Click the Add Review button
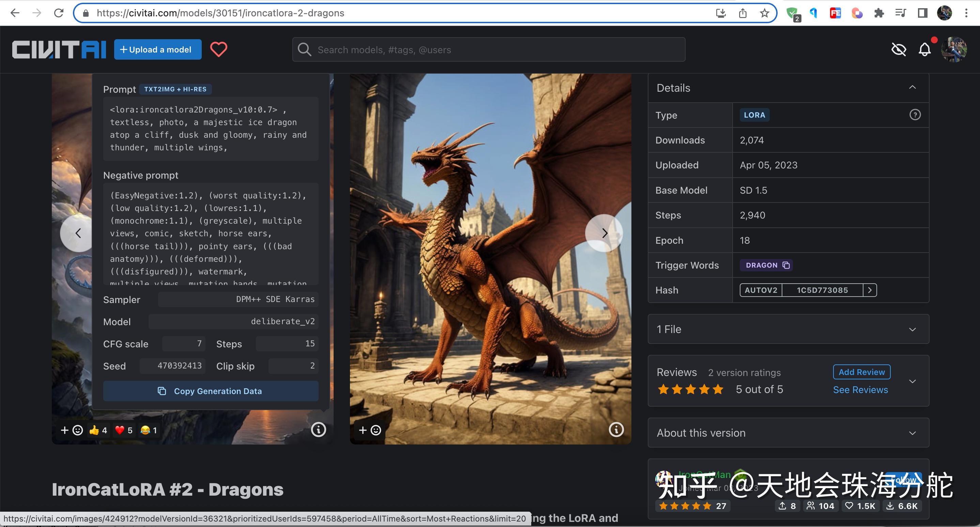Screen dimensions: 980x527 tap(861, 372)
